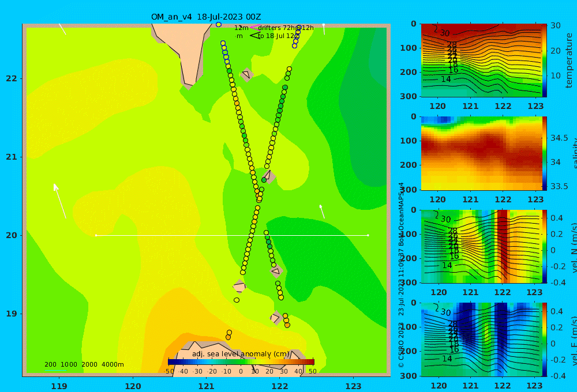The width and height of the screenshot is (577, 392).
Task: Click the longitude 121 label under the main map
Action: pyautogui.click(x=206, y=386)
